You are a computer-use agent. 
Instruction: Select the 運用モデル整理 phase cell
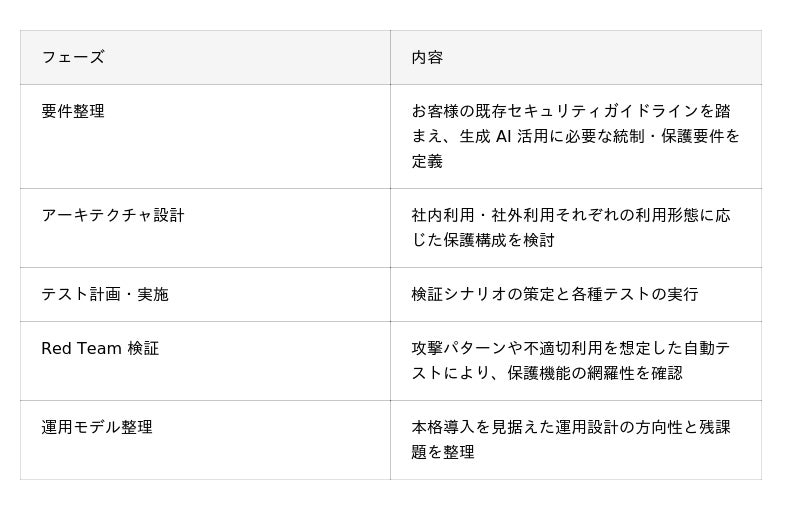point(97,427)
